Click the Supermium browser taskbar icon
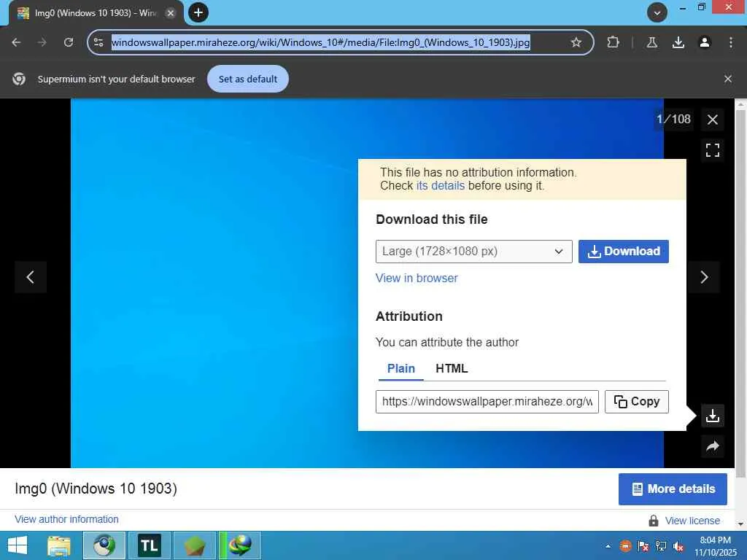 click(104, 545)
